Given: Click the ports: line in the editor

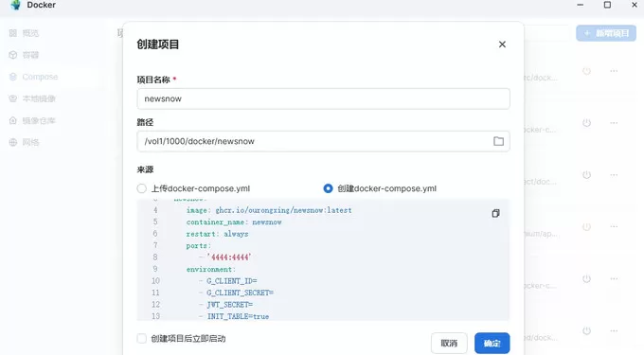Looking at the screenshot, I should click(198, 246).
